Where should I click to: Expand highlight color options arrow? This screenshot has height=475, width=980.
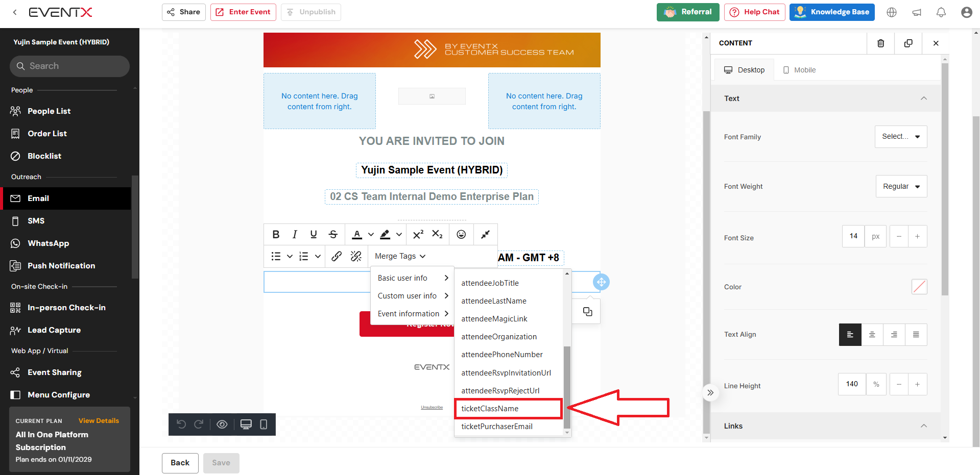pos(399,235)
